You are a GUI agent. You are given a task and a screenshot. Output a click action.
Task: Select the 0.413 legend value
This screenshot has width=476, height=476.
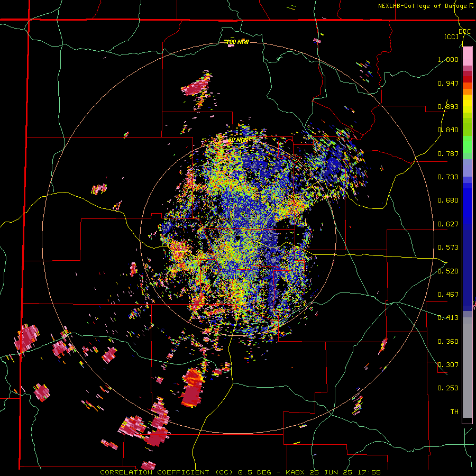(448, 318)
